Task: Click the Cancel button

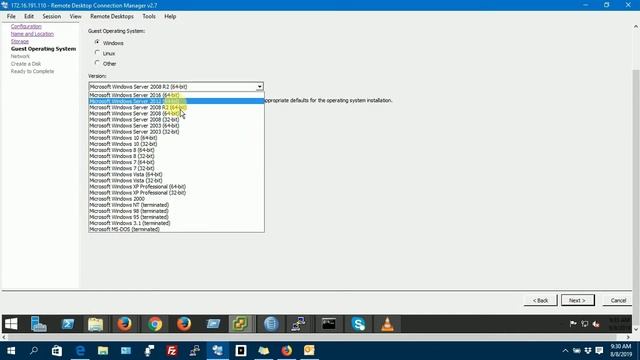Action: click(x=618, y=300)
